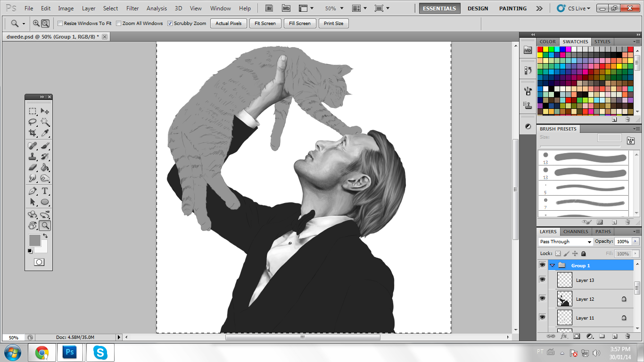Open the Filter menu

coord(132,8)
